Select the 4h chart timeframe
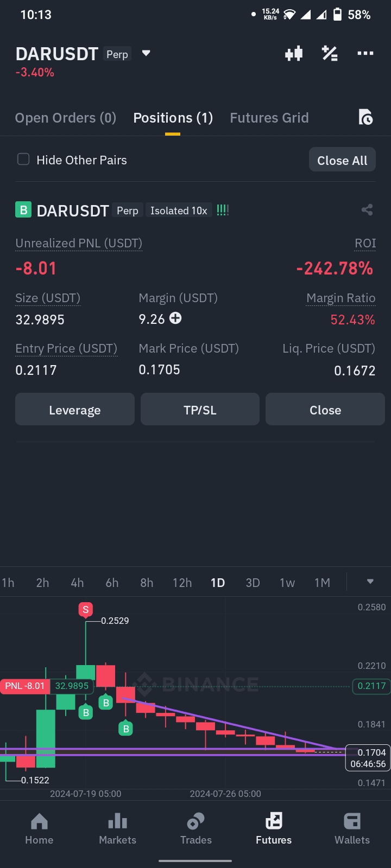The width and height of the screenshot is (391, 868). click(77, 583)
